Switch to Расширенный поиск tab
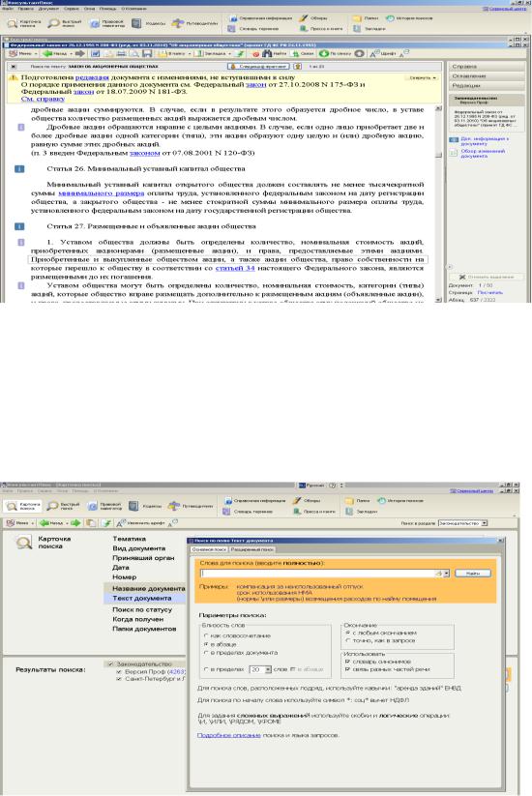The image size is (532, 796). pyautogui.click(x=252, y=549)
